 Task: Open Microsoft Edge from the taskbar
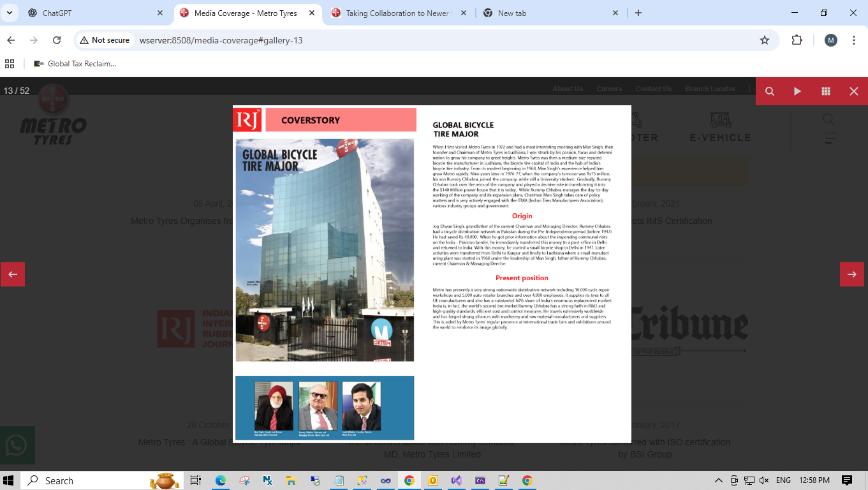pos(221,480)
